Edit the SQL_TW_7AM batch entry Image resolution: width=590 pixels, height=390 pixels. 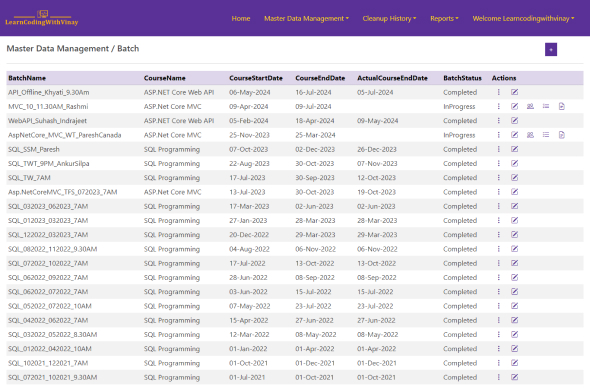point(514,177)
